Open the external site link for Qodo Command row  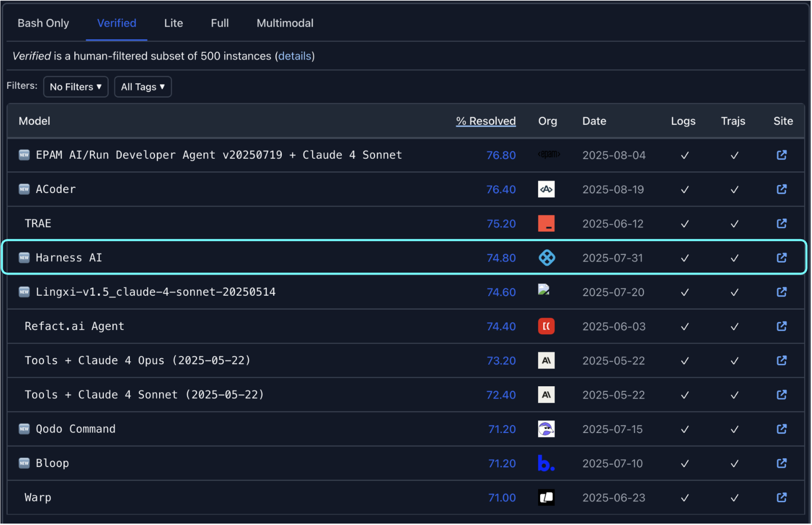click(782, 429)
